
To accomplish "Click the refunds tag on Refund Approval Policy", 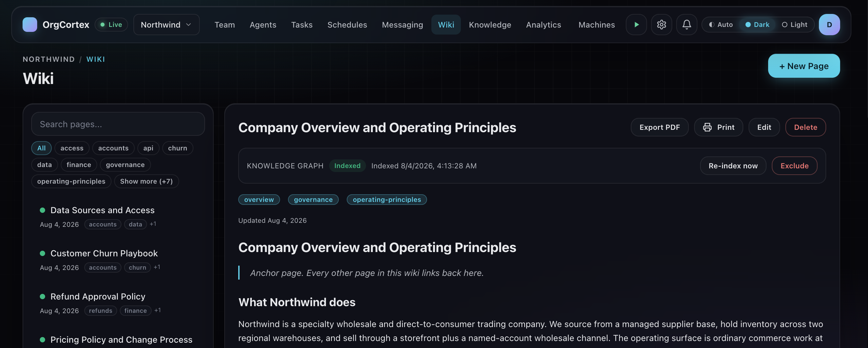I will click(101, 310).
